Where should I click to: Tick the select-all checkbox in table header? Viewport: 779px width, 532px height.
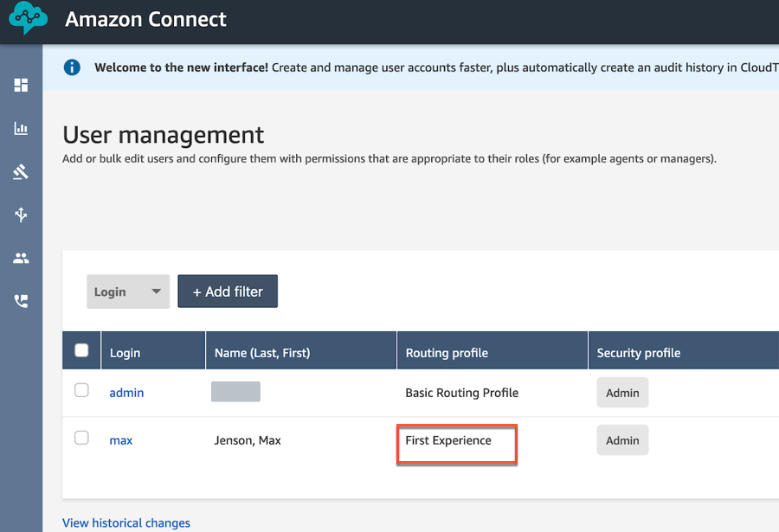(x=81, y=350)
